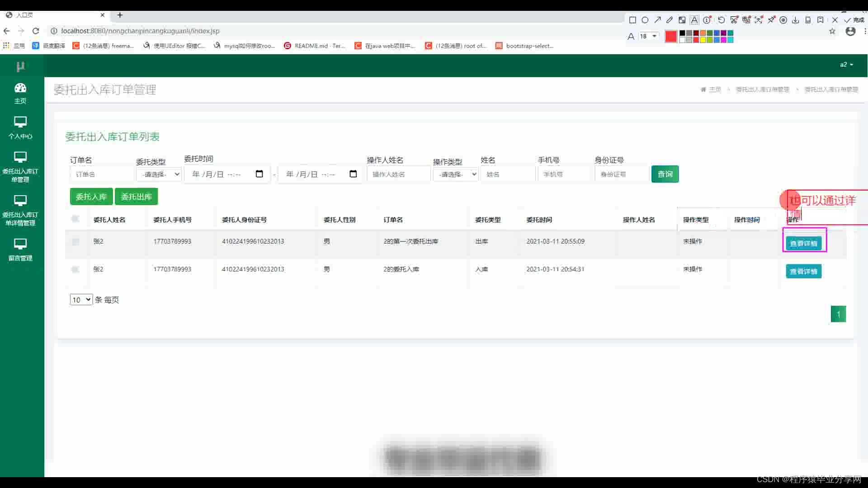
Task: Select the pencil drawing tool
Action: click(670, 20)
